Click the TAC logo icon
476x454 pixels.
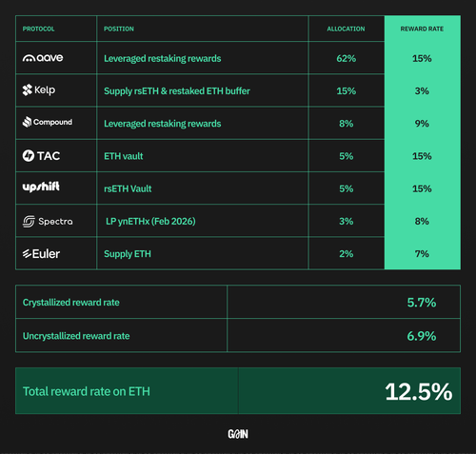pos(29,155)
